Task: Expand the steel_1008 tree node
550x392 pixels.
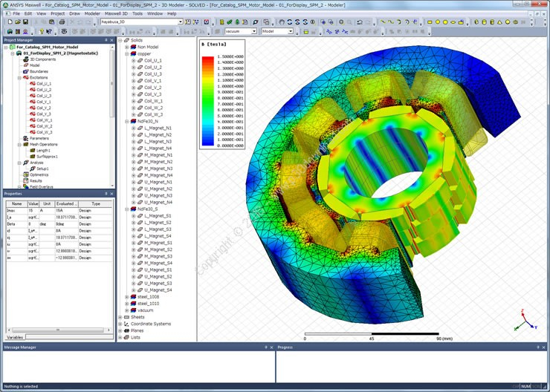Action: click(x=126, y=297)
